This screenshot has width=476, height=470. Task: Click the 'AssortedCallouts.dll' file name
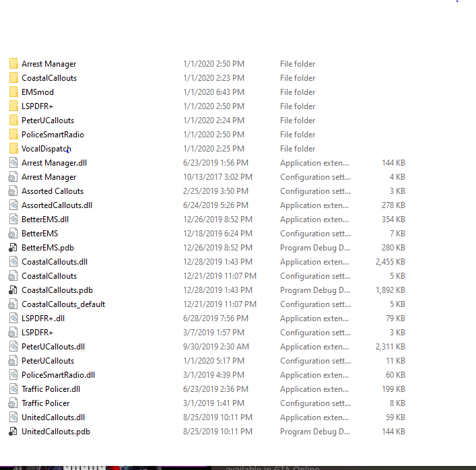point(57,205)
